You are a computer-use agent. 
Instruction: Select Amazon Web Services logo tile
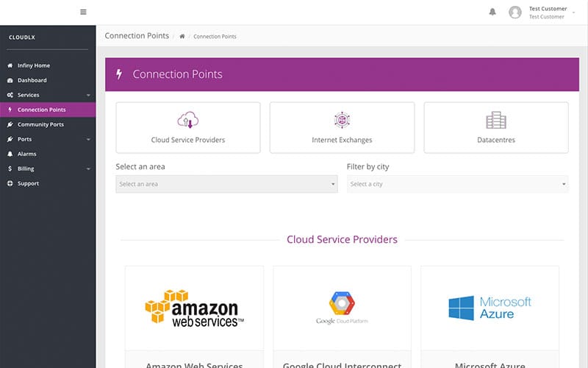point(194,308)
